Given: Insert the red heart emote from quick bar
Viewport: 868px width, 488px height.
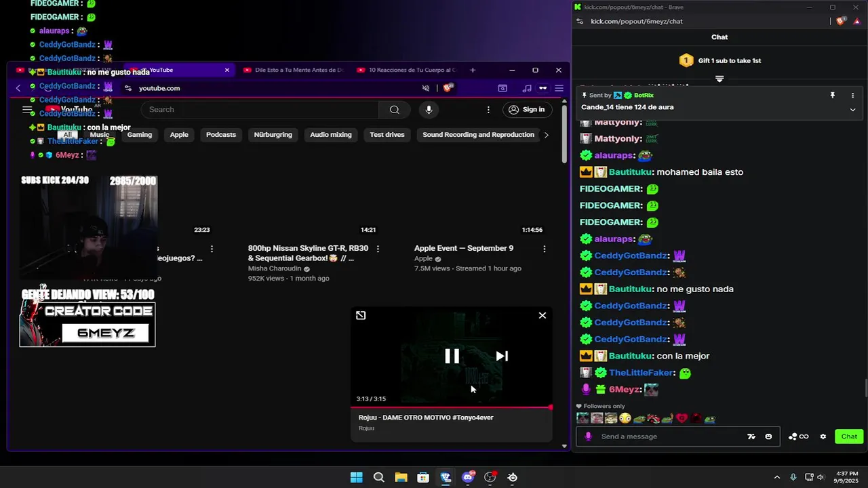Looking at the screenshot, I should [x=682, y=418].
